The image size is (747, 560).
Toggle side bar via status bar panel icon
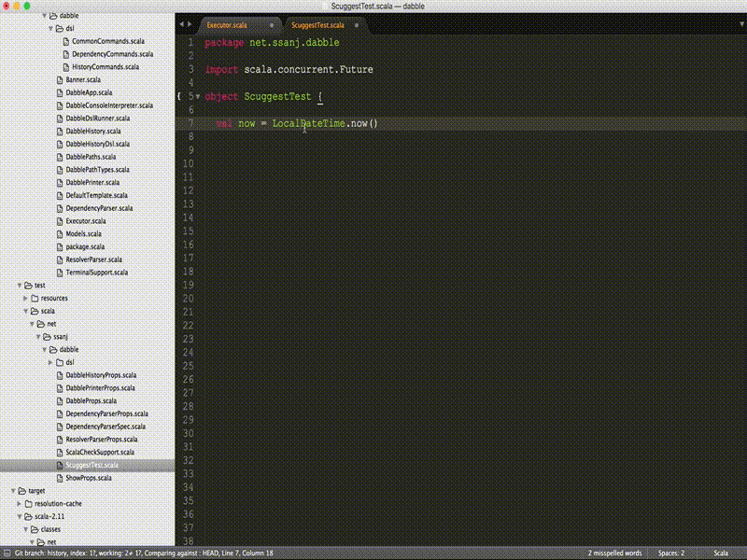click(x=7, y=553)
